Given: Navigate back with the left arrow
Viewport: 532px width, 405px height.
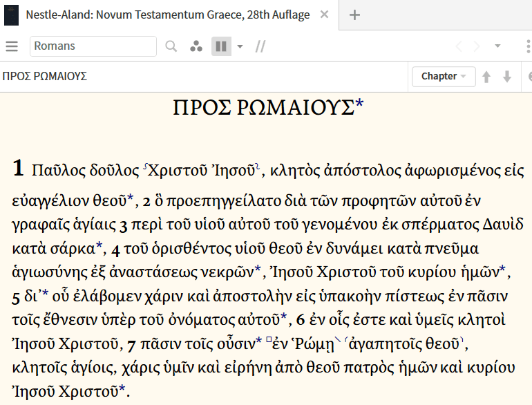Looking at the screenshot, I should tap(459, 46).
